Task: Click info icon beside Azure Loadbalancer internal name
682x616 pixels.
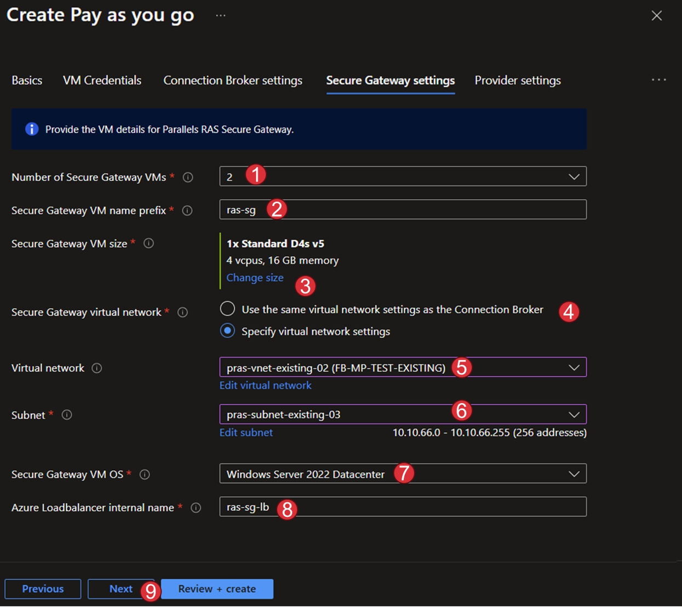Action: [196, 508]
